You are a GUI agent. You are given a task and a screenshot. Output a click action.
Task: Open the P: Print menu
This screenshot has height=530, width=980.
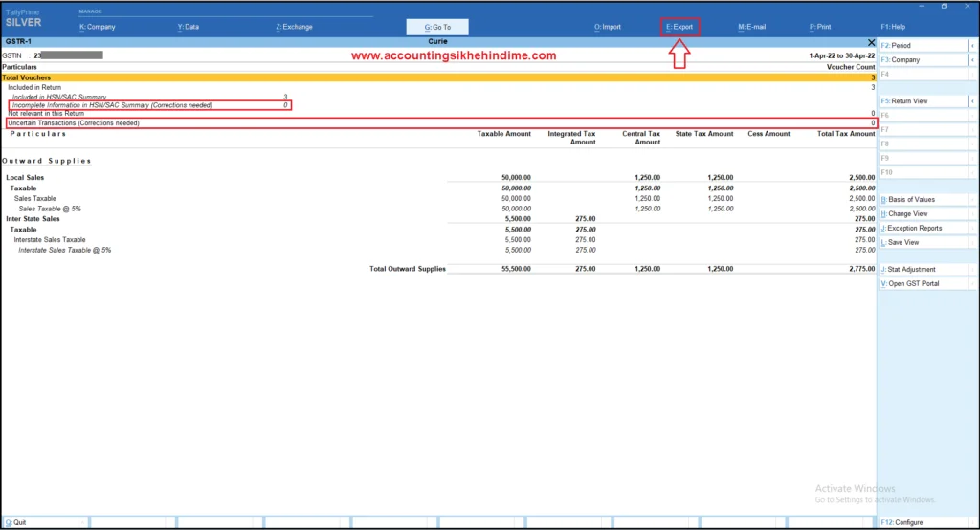click(x=820, y=27)
